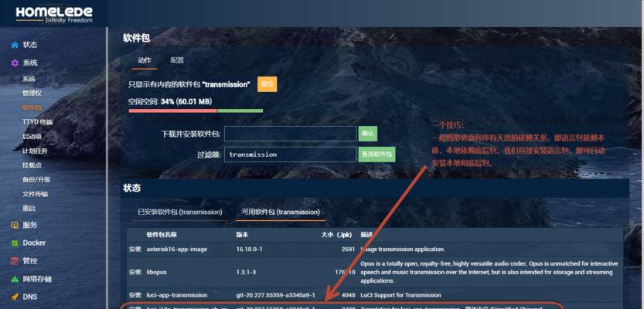644x309 pixels.
Task: Click the Docker icon in sidebar
Action: 15,243
